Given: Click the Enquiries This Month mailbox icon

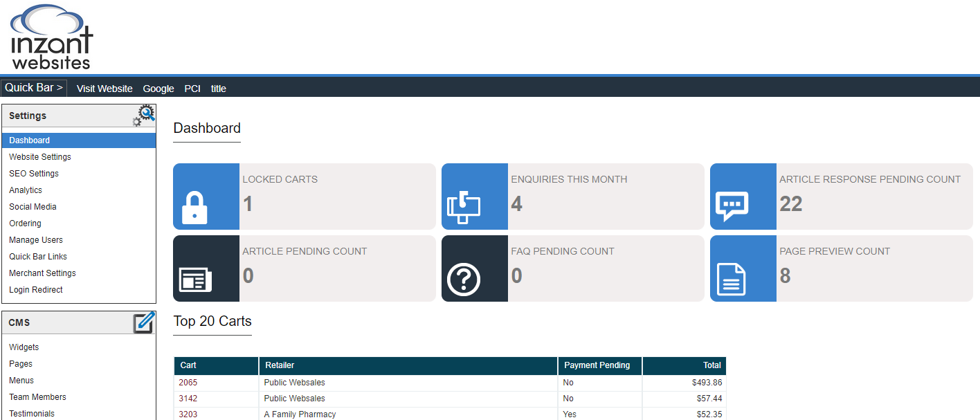Looking at the screenshot, I should (463, 208).
